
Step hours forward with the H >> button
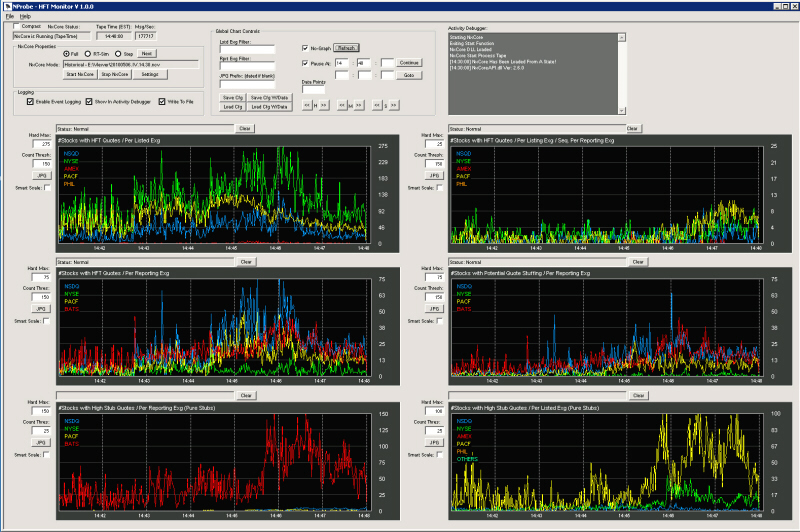pos(323,105)
